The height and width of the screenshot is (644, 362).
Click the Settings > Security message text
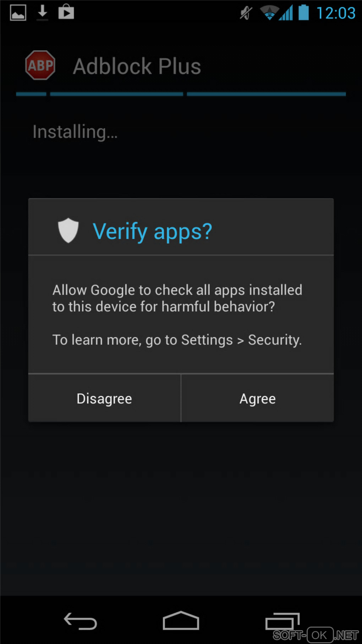pyautogui.click(x=177, y=340)
